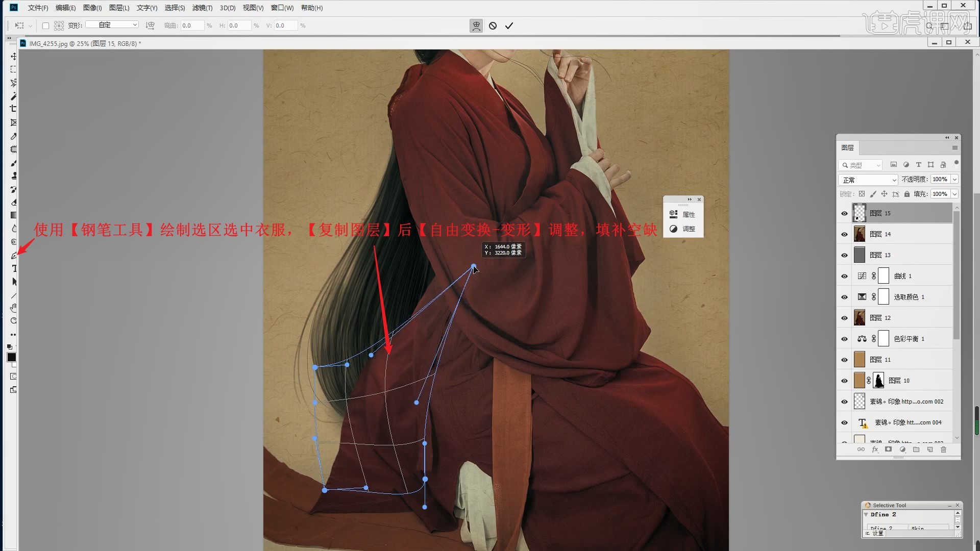Open the 图像(I) menu
The image size is (980, 551).
click(x=92, y=8)
